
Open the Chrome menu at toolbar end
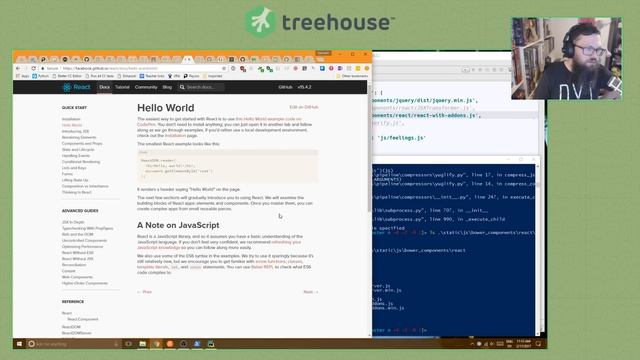(x=367, y=68)
